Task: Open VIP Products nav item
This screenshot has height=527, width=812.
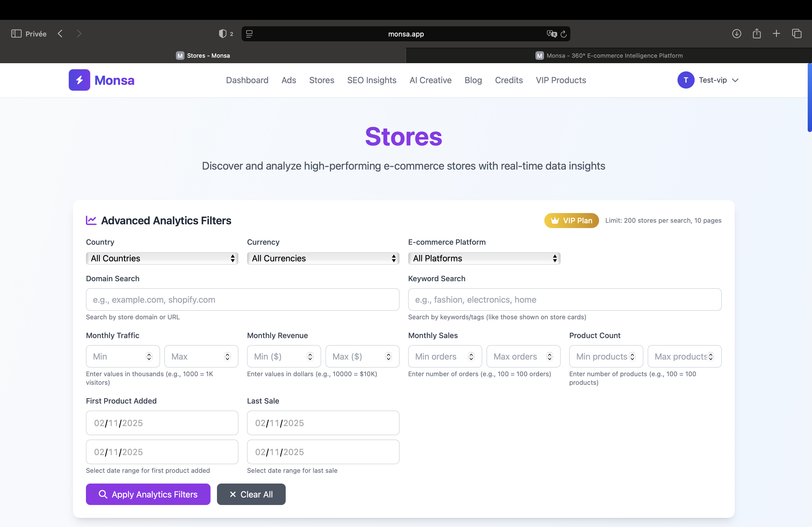Action: (561, 80)
